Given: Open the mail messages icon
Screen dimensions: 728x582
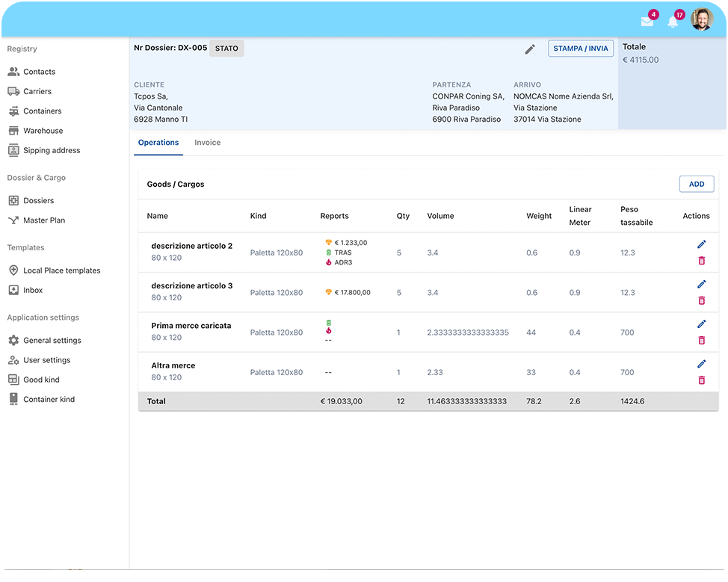Looking at the screenshot, I should tap(647, 22).
